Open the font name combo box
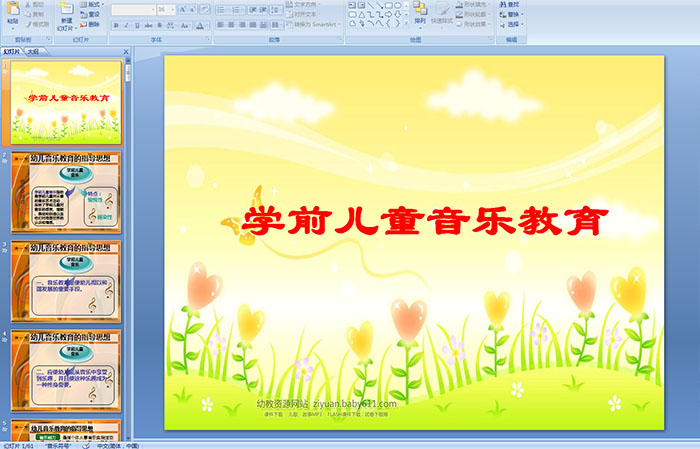 pos(133,10)
